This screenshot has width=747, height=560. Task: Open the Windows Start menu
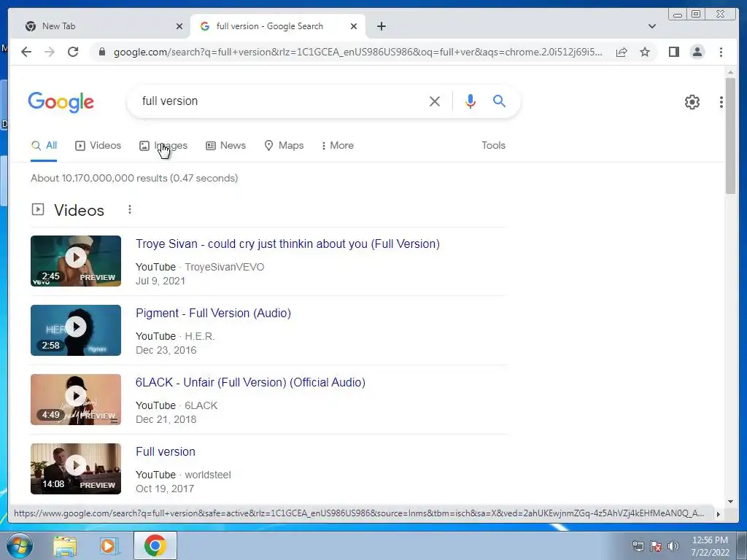coord(19,545)
